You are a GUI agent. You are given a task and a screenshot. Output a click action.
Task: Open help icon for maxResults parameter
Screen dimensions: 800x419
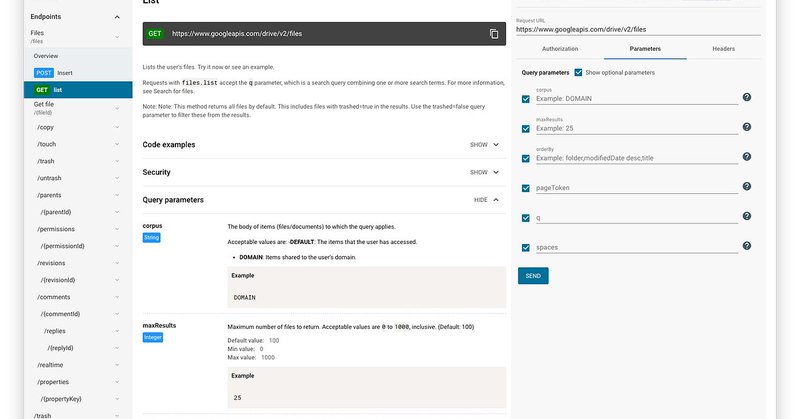coord(746,127)
